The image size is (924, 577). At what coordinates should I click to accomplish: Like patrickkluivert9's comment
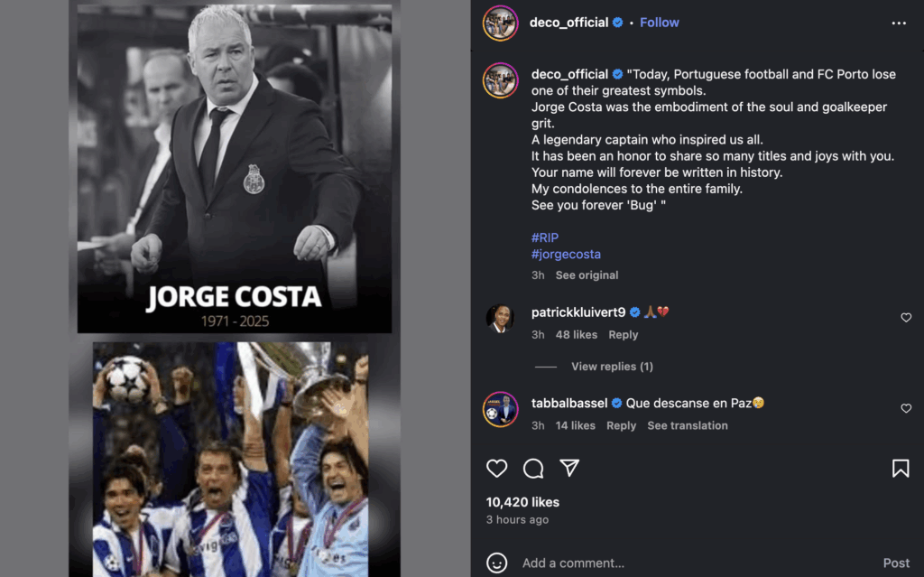point(906,318)
